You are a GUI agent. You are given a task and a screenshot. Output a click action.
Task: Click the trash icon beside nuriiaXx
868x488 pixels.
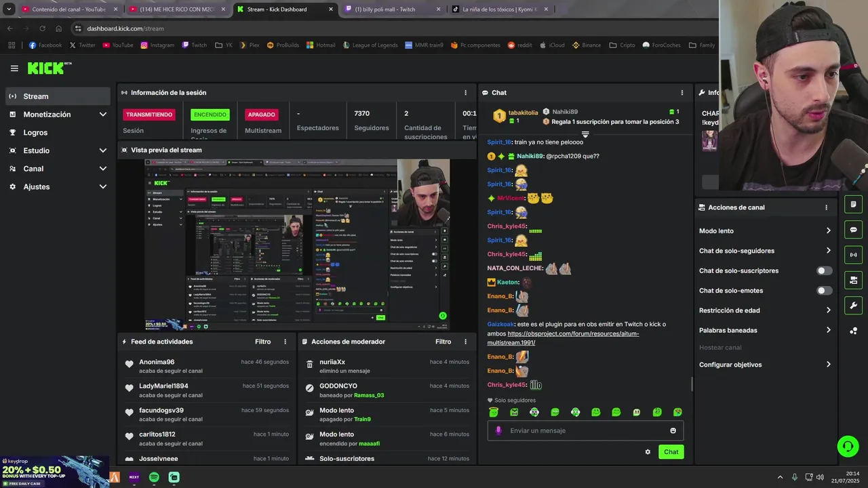(309, 365)
